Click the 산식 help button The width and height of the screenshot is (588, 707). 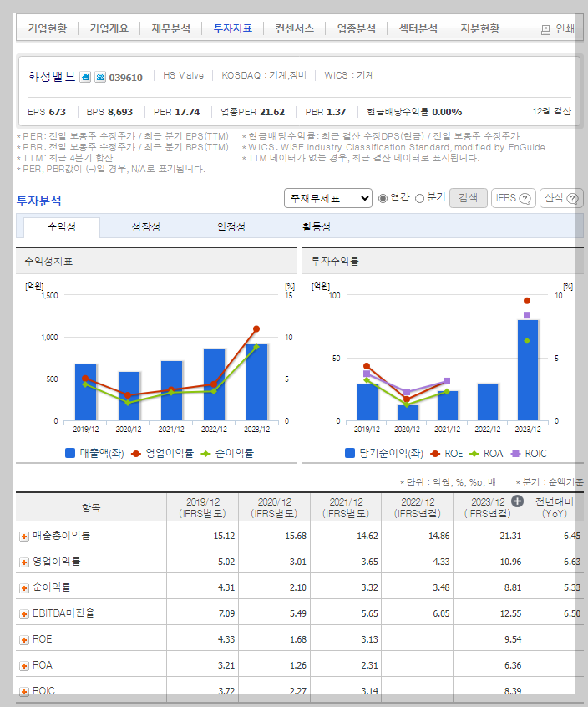point(561,198)
